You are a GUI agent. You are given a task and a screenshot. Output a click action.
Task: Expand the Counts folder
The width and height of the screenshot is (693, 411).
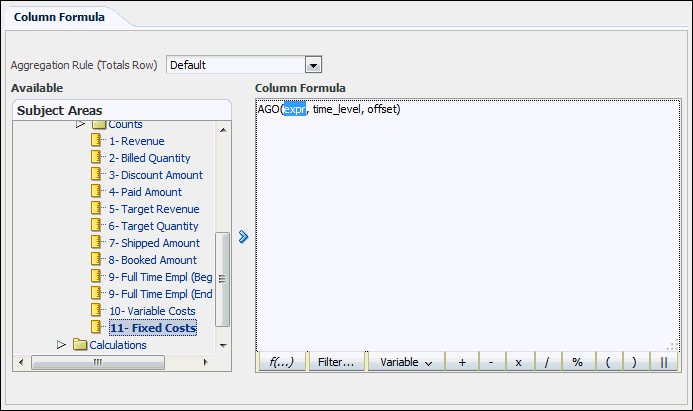click(x=80, y=125)
